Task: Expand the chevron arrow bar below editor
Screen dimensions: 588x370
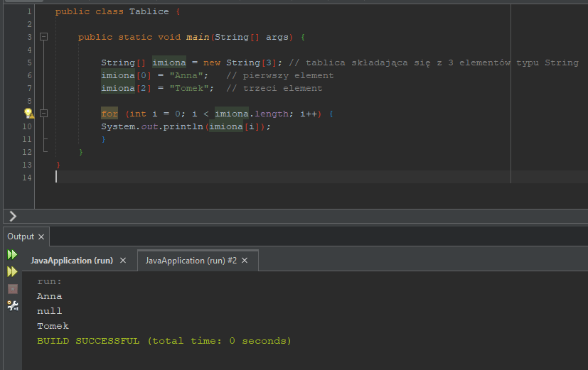Action: (x=12, y=216)
